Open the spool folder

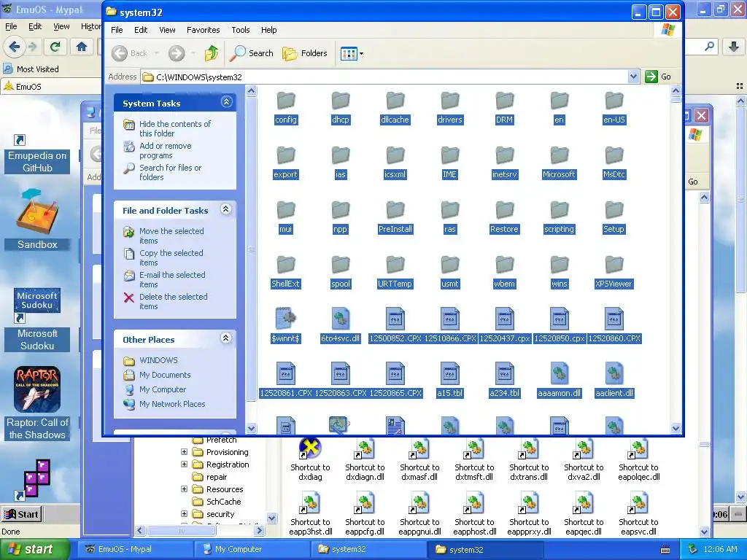[341, 273]
